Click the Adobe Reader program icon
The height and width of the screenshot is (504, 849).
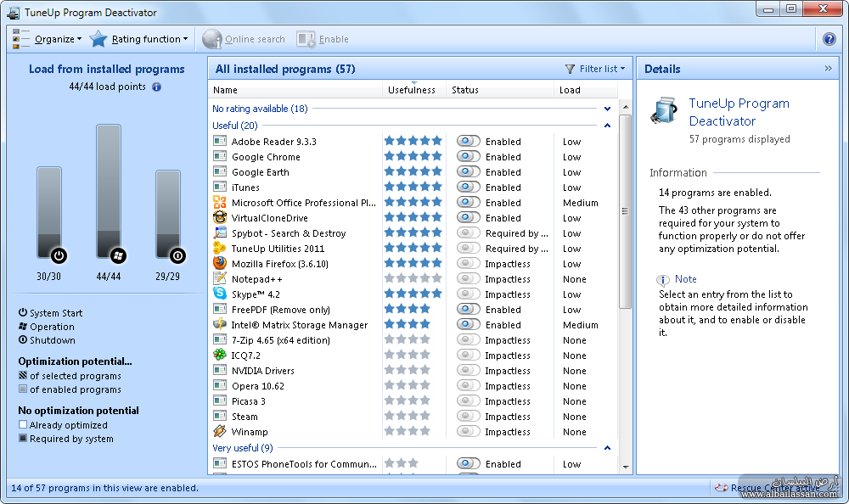coord(220,142)
